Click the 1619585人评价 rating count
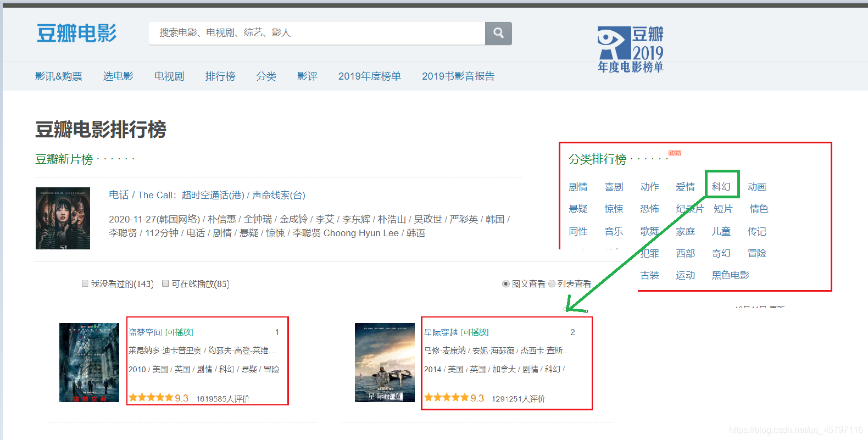This screenshot has height=440, width=868. pos(223,399)
